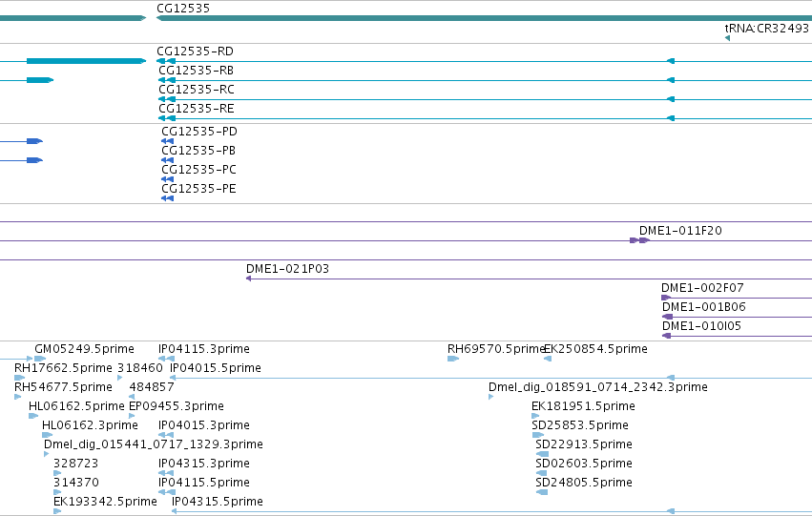812x516 pixels.
Task: Select EST SD22913.5prime label
Action: point(584,445)
